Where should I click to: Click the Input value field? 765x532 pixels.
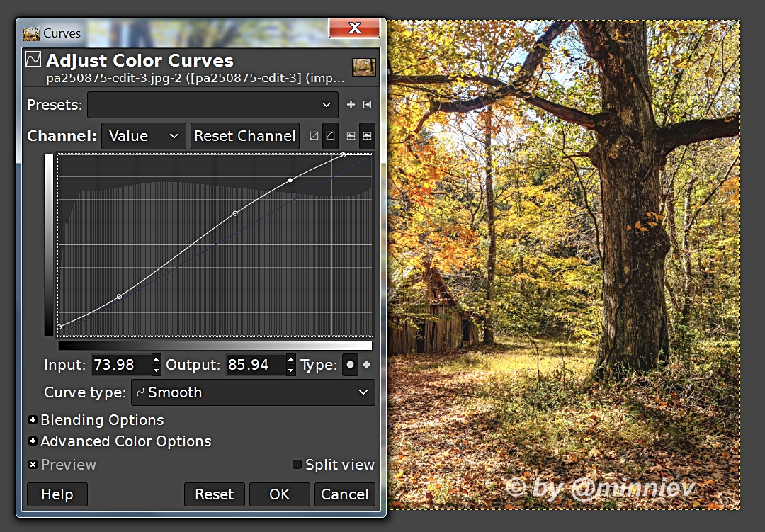click(x=120, y=365)
